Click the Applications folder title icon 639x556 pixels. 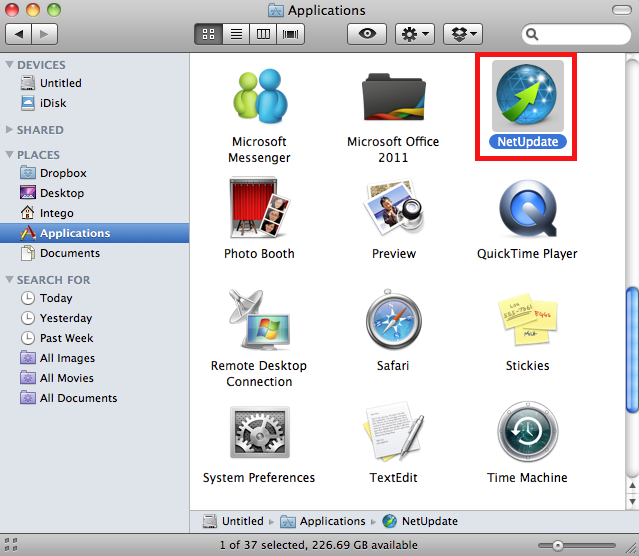[x=275, y=10]
